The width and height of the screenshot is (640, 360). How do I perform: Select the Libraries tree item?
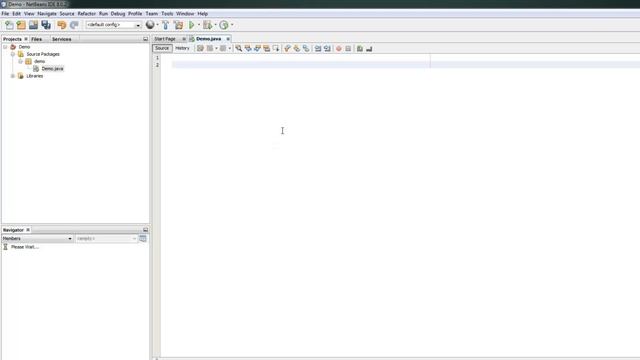(35, 76)
